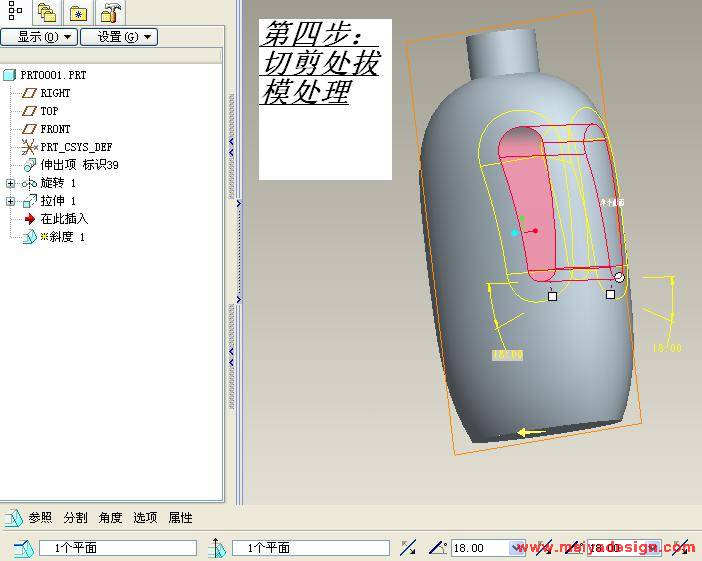
Task: Select the 斜度 1 feature in tree
Action: pyautogui.click(x=66, y=237)
